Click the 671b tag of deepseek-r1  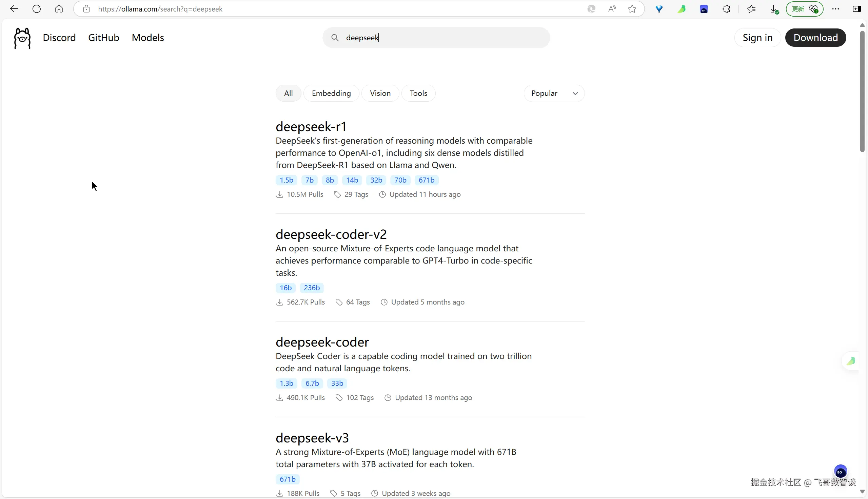(x=426, y=180)
